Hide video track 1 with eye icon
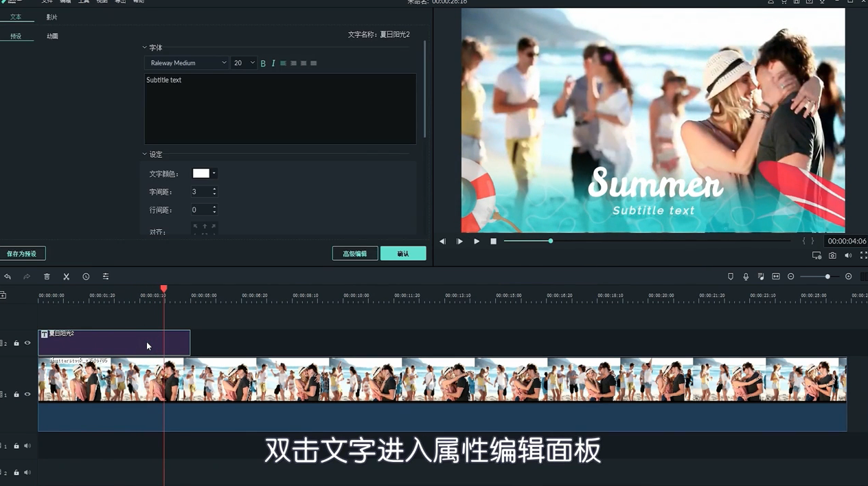This screenshot has height=486, width=868. tap(27, 395)
